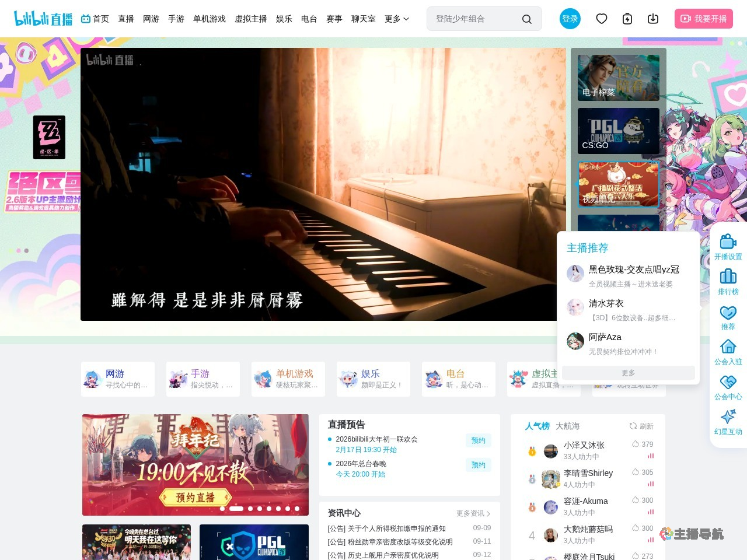Click the 预约 button for 2026bilibili大年初一联欢会

(478, 440)
